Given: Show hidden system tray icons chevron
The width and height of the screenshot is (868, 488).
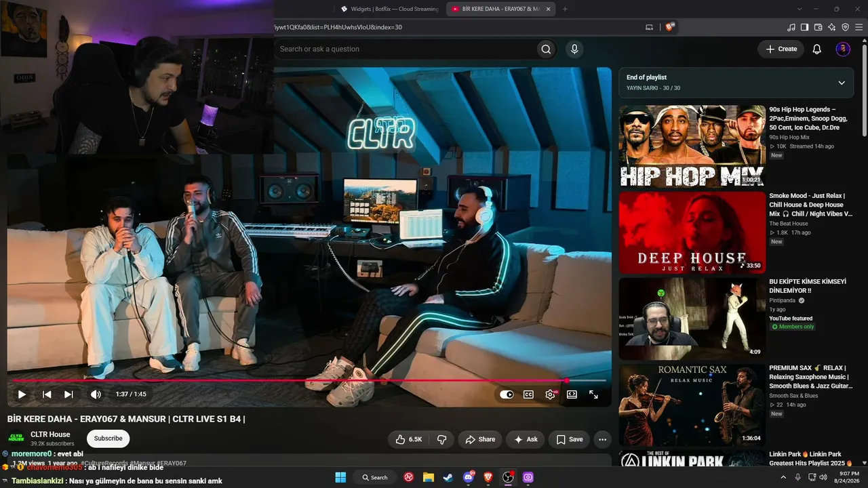Looking at the screenshot, I should [783, 477].
